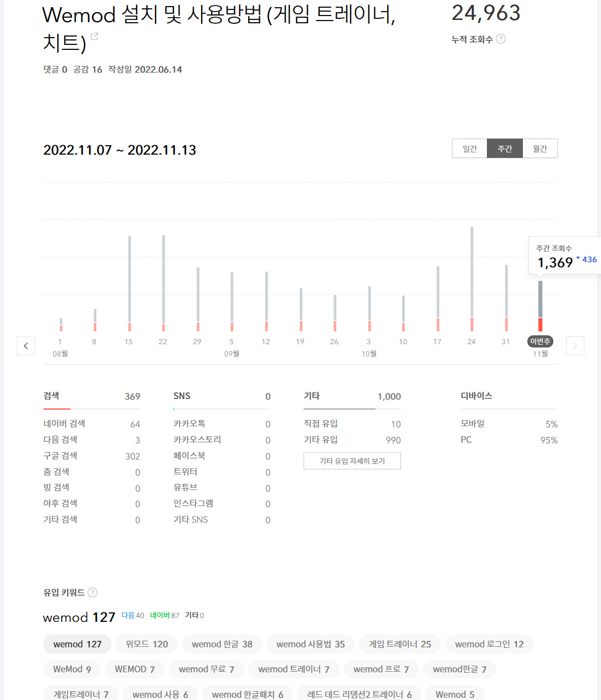Select the 이번주 current week bar
Image resolution: width=601 pixels, height=700 pixels.
(x=541, y=306)
